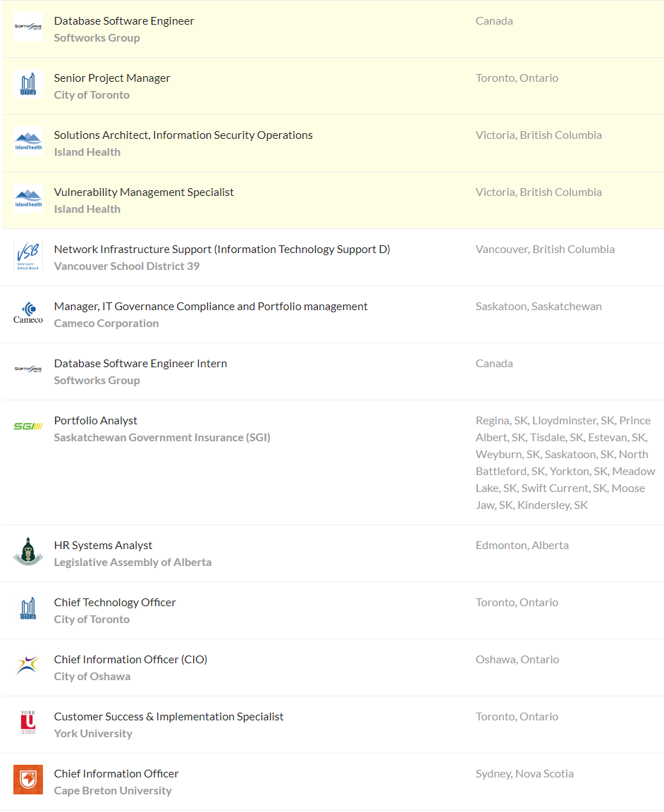Open the Senior Project Manager job posting

112,78
